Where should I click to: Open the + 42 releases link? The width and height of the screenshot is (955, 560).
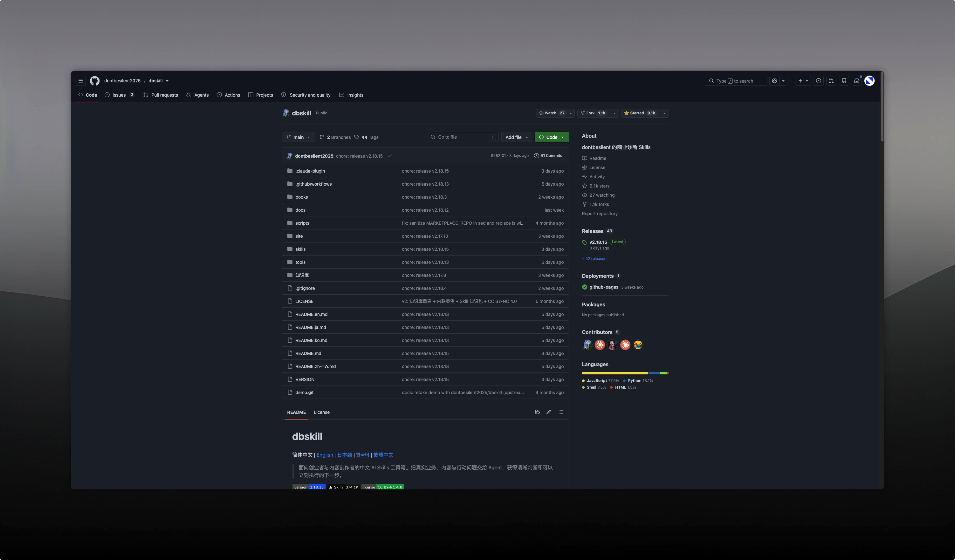[x=594, y=258]
